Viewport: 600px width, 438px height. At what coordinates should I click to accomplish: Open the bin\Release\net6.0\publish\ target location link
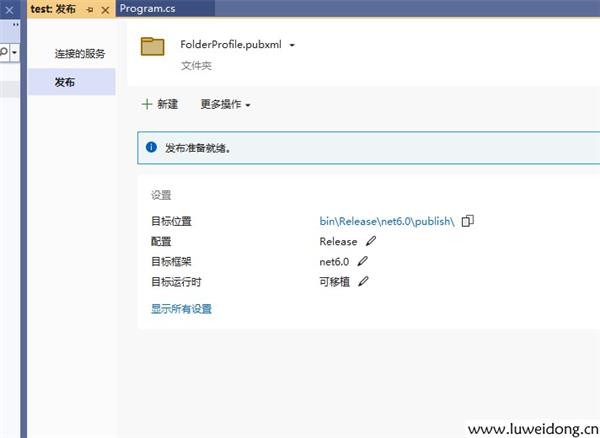387,221
